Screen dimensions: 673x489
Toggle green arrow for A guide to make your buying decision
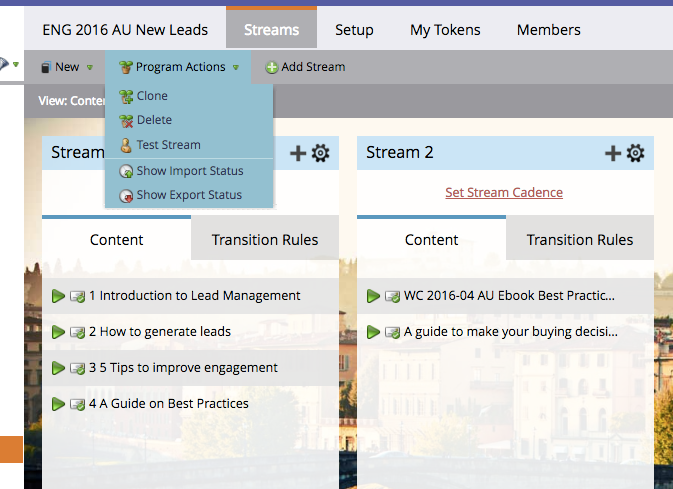click(373, 332)
